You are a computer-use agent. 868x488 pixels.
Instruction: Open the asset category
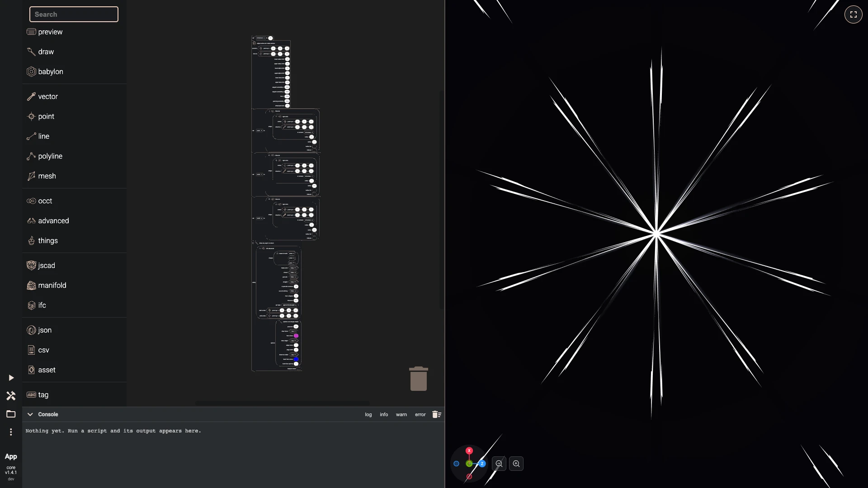pos(74,370)
